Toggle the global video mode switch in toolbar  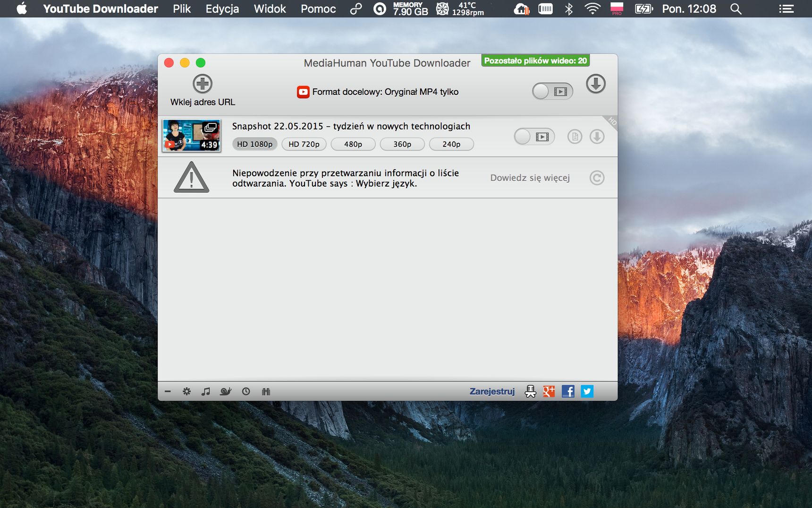552,91
